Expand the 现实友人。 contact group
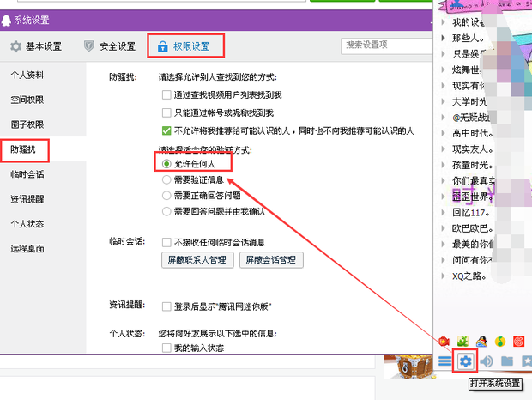The image size is (532, 400). [443, 149]
